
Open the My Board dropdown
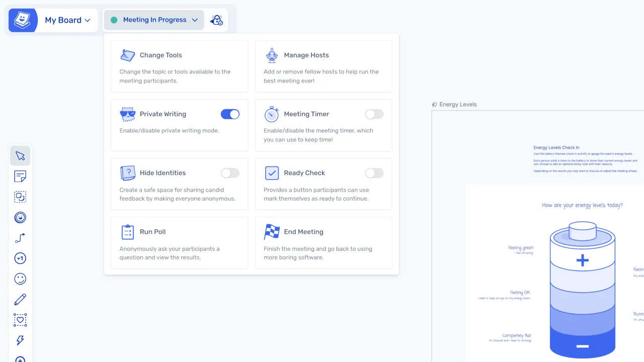click(x=68, y=20)
